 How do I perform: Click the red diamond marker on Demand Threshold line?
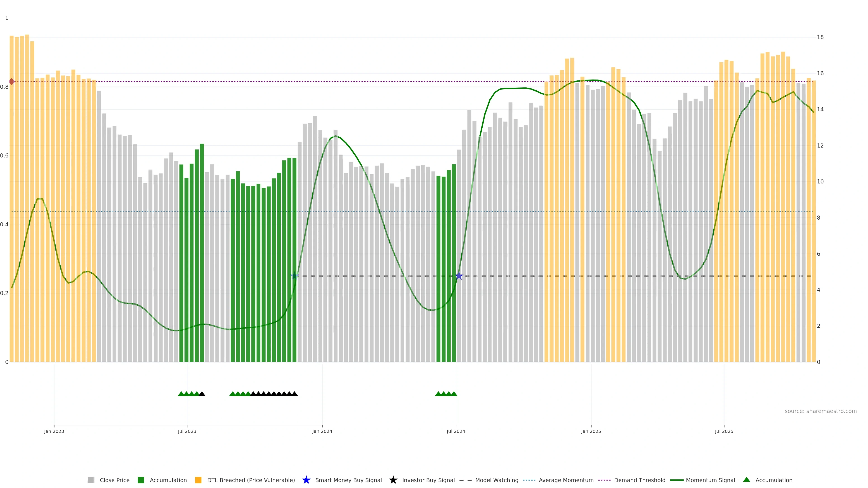tap(12, 82)
